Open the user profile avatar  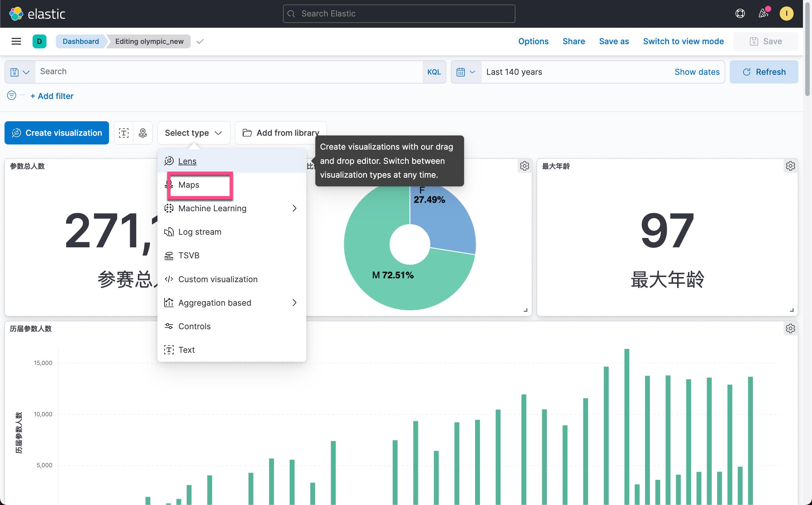(x=786, y=14)
